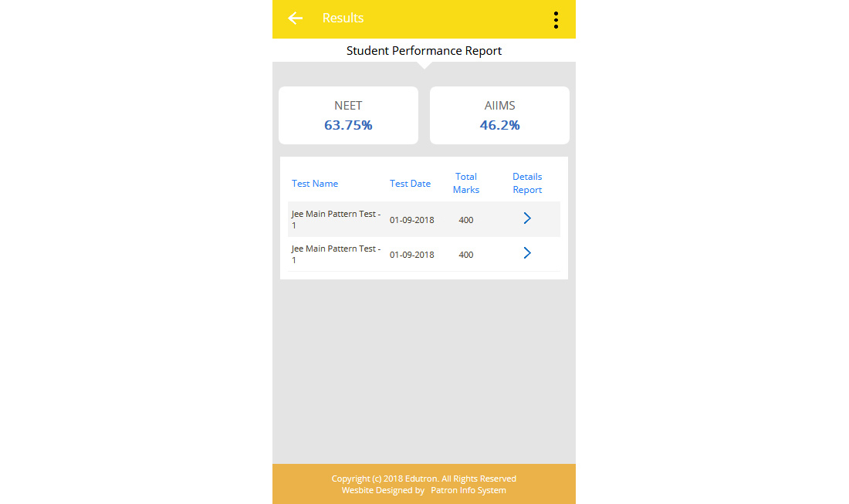Click the Details Report column header

click(x=527, y=183)
